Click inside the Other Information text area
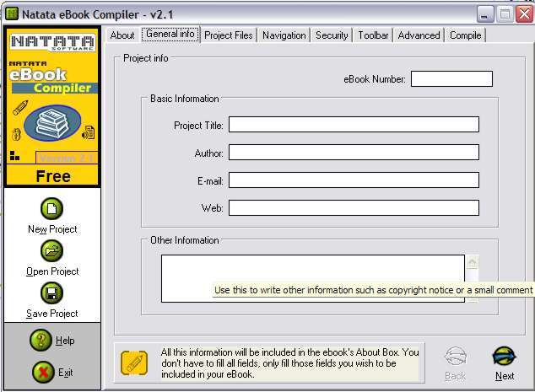535x392 pixels. (x=313, y=278)
